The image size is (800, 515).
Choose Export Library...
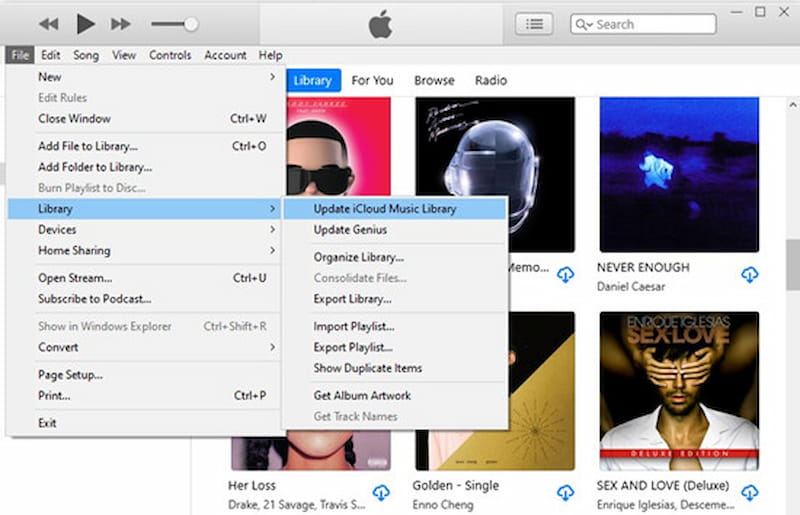(395, 299)
